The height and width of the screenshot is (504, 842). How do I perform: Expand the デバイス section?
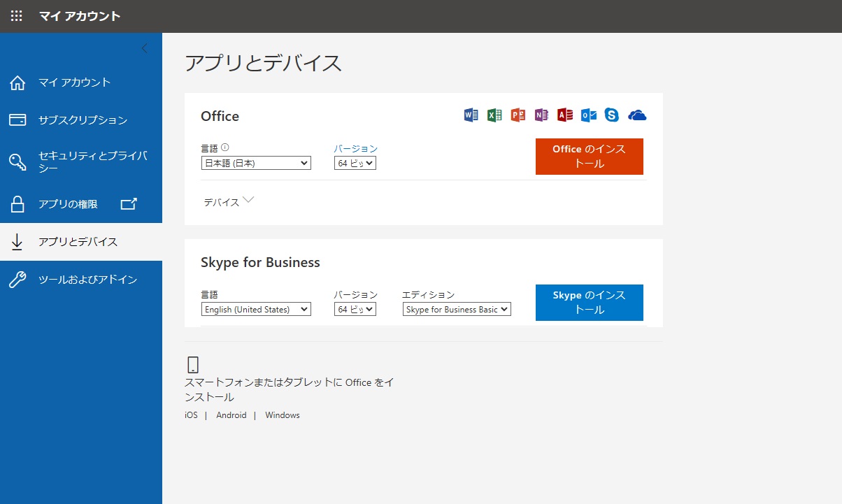tap(229, 202)
